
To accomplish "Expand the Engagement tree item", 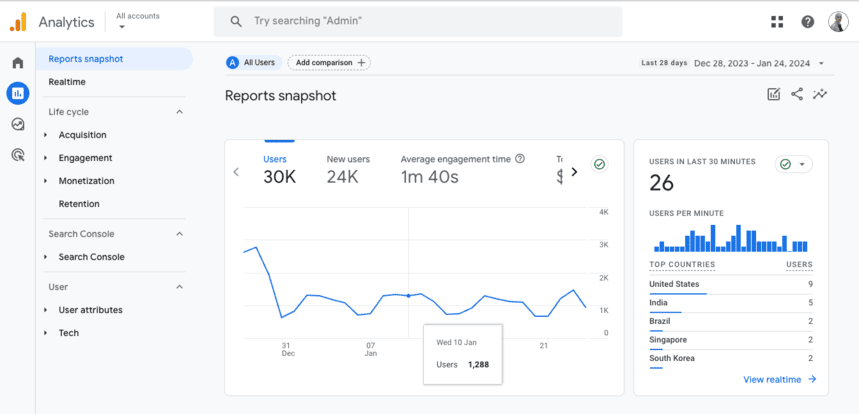I will pos(45,158).
